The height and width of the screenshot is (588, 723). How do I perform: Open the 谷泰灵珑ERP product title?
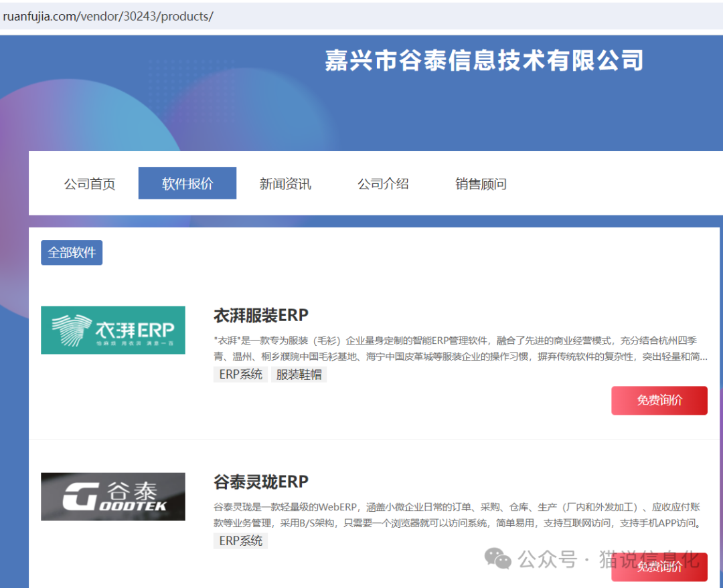click(261, 482)
